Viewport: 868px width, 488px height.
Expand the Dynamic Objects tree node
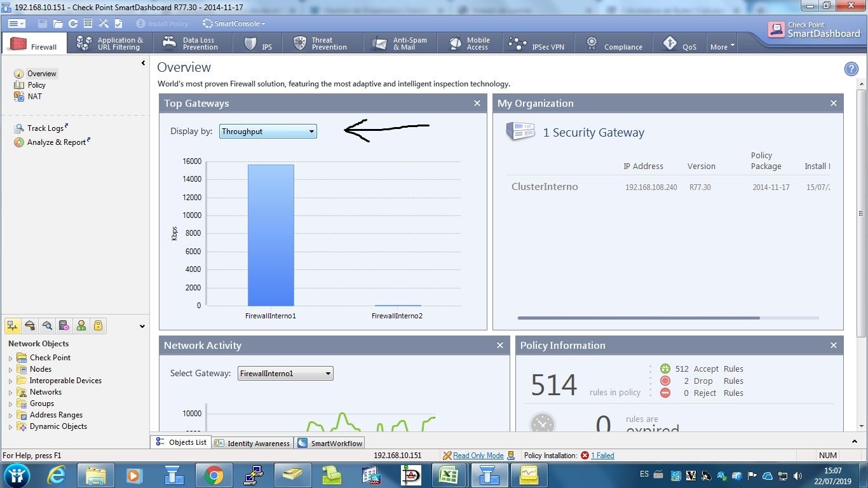10,427
